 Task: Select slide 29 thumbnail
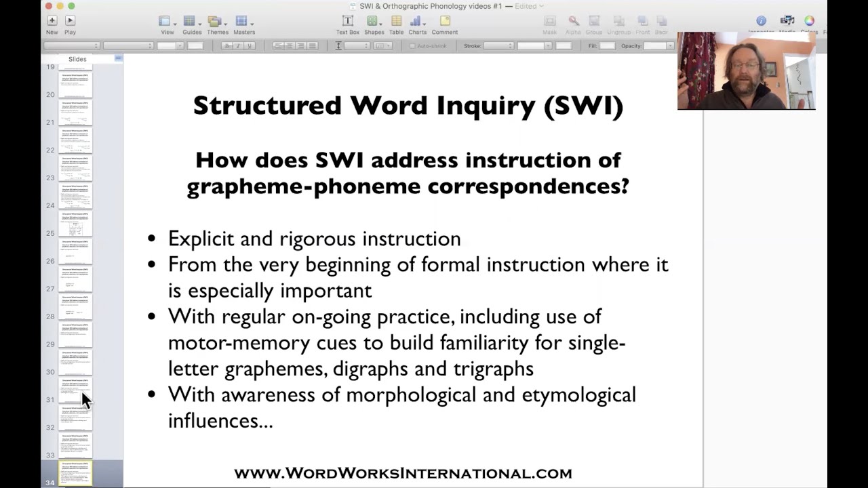pos(75,335)
